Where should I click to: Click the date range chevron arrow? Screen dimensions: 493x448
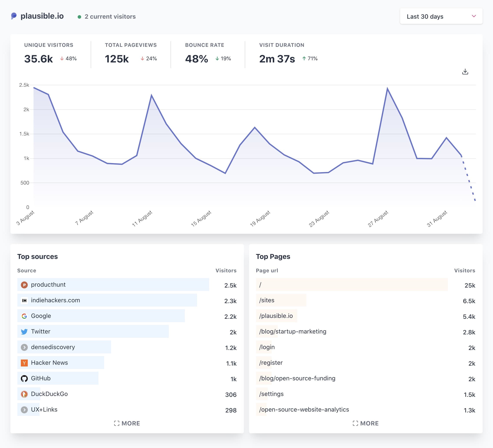point(473,16)
